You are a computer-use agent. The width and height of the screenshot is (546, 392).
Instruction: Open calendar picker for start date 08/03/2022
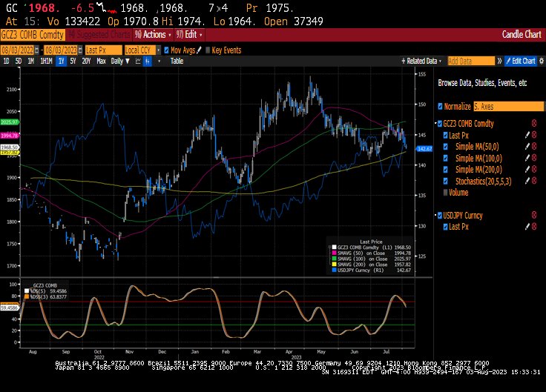(37, 50)
